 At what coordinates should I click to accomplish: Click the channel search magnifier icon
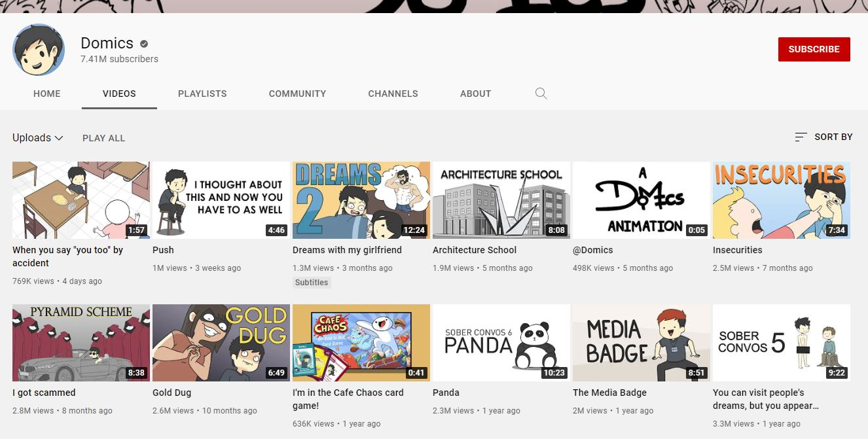point(541,94)
